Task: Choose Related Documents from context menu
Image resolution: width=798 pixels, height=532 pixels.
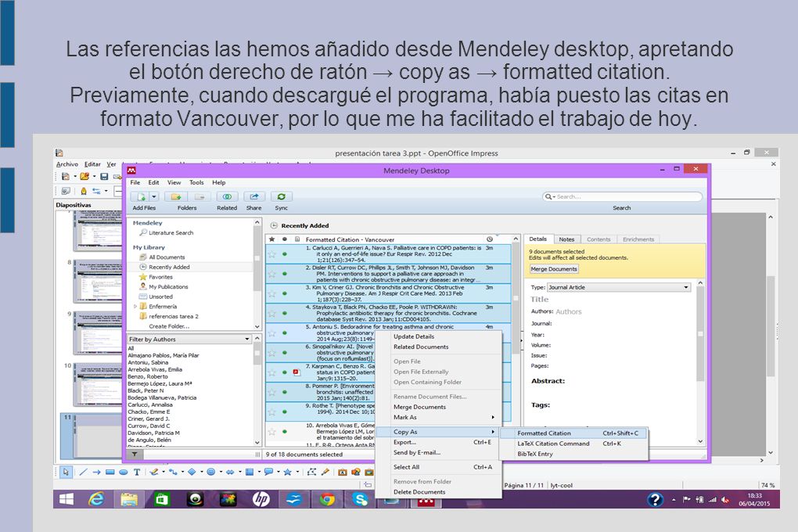Action: 421,347
